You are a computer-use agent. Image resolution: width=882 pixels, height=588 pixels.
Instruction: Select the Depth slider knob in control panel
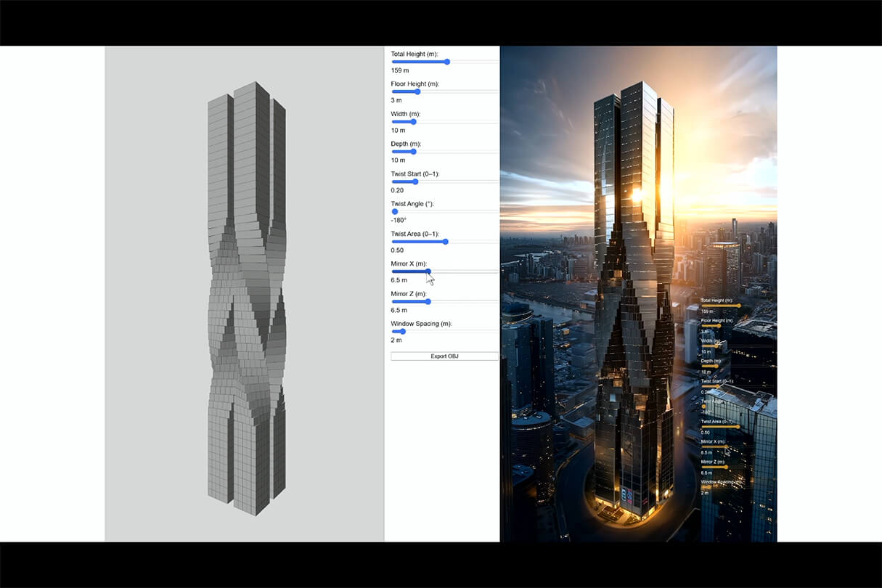click(413, 152)
